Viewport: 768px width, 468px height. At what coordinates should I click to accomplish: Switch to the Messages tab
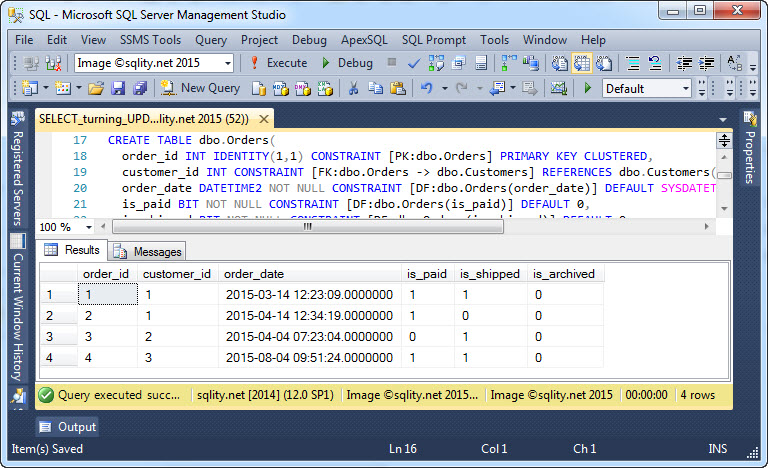click(148, 251)
